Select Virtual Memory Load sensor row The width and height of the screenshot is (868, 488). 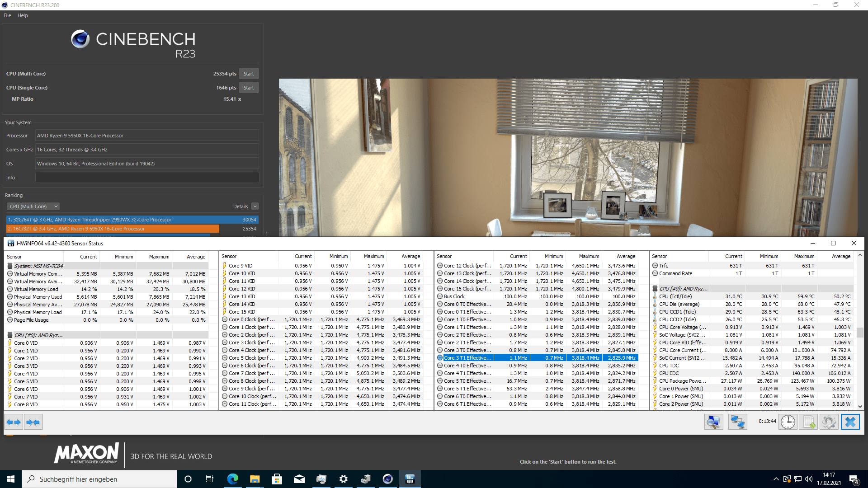click(x=107, y=289)
